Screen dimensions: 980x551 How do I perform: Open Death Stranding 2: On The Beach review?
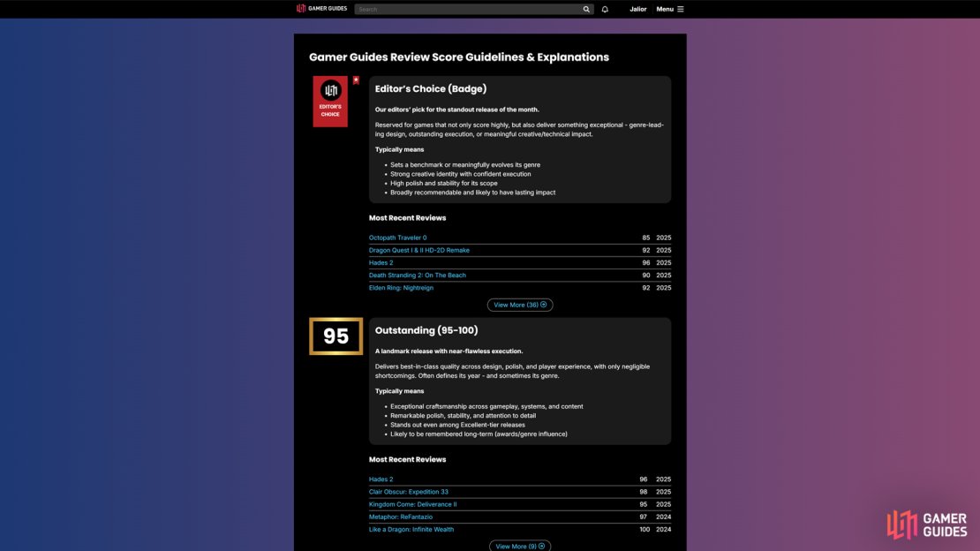pos(417,275)
